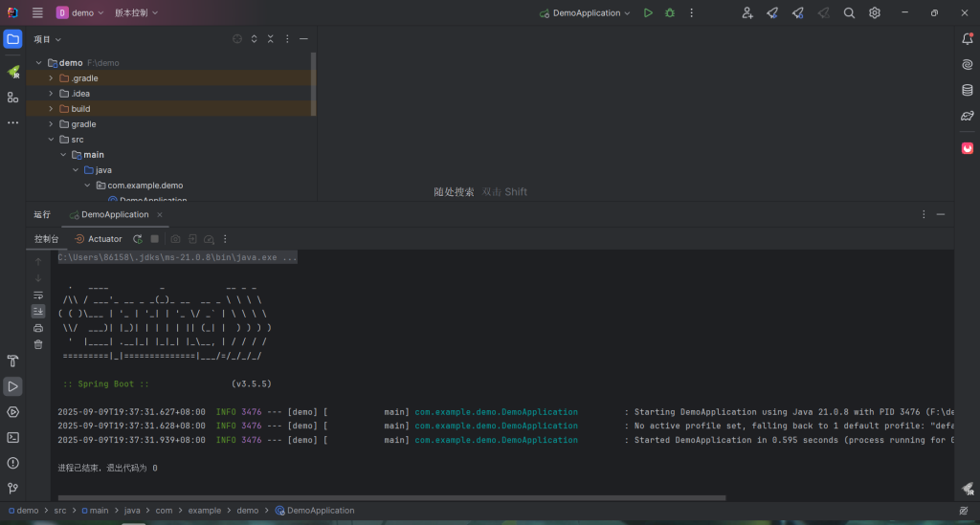Expand the build folder in project tree
This screenshot has height=525, width=980.
pos(51,109)
